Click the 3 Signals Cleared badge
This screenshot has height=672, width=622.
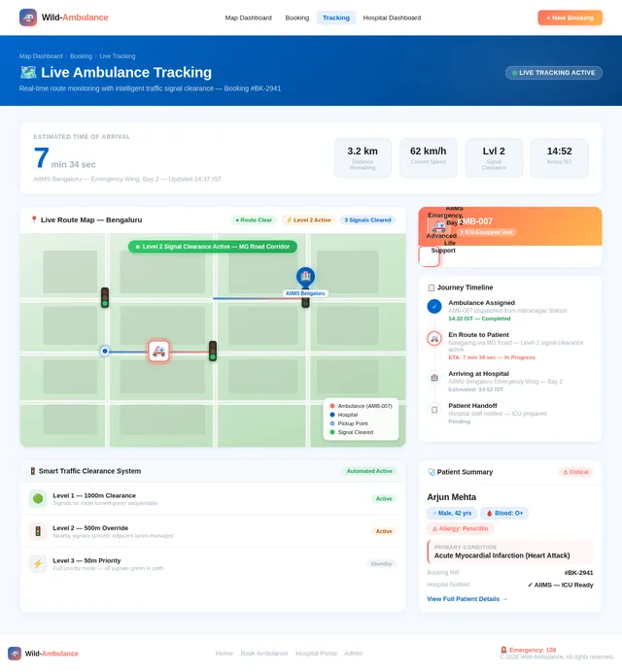[367, 219]
